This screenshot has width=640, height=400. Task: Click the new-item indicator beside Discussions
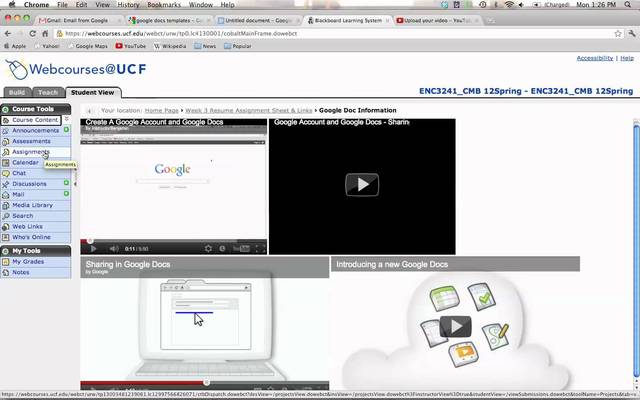(x=66, y=183)
